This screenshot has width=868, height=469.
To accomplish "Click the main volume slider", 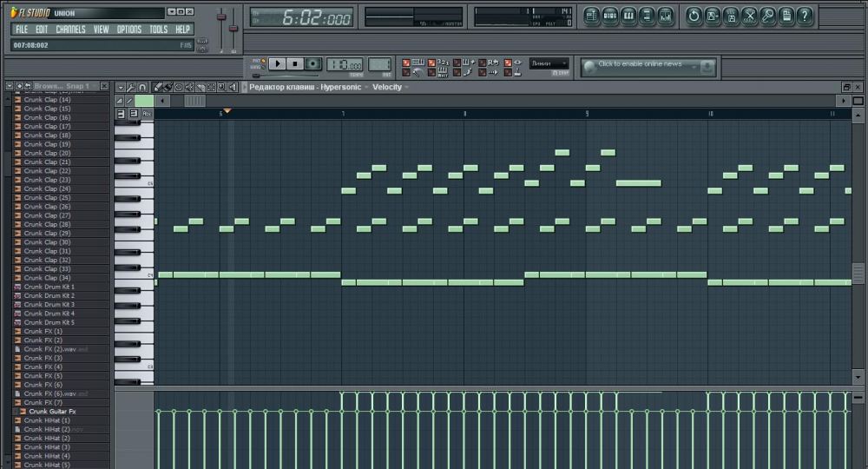I will (221, 16).
